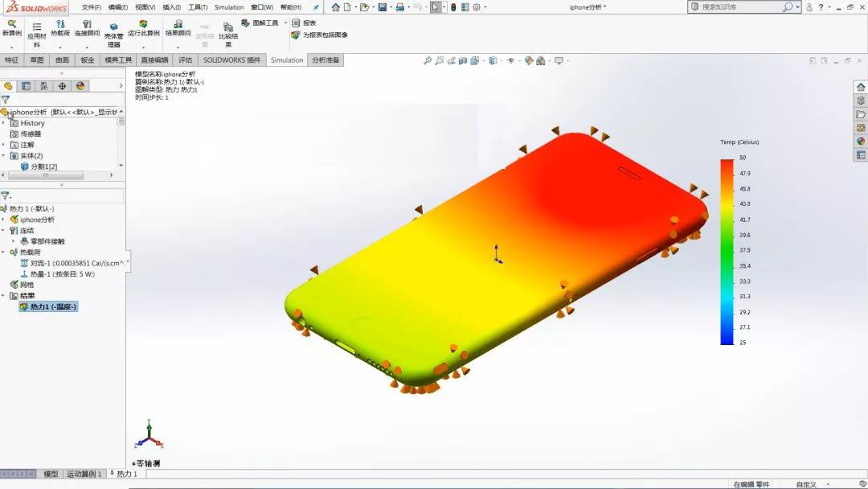This screenshot has height=489, width=868.
Task: Switch to the 特征 features tab
Action: click(x=11, y=60)
